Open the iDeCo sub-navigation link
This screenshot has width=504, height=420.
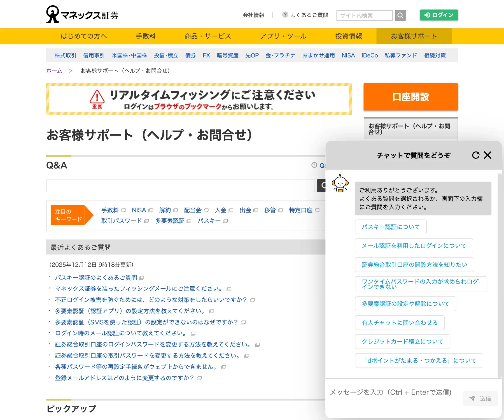[x=369, y=55]
